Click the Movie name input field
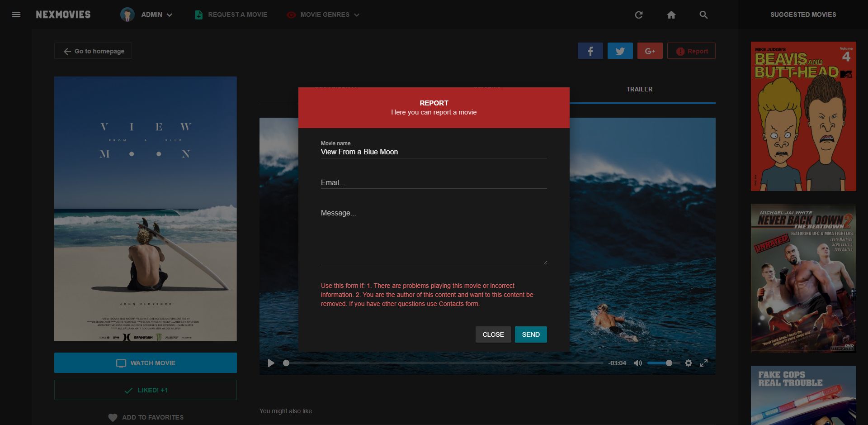 point(434,152)
